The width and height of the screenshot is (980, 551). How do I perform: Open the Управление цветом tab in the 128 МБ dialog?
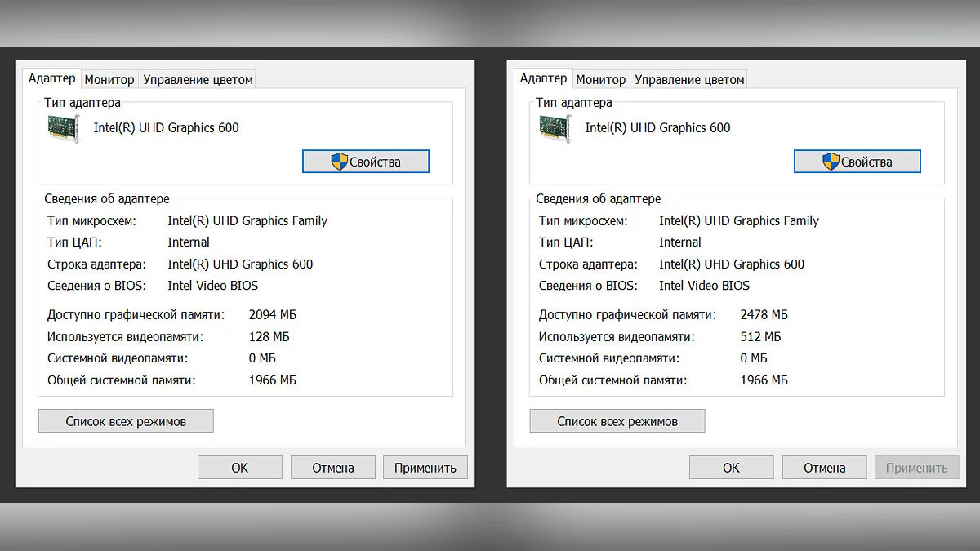click(197, 79)
